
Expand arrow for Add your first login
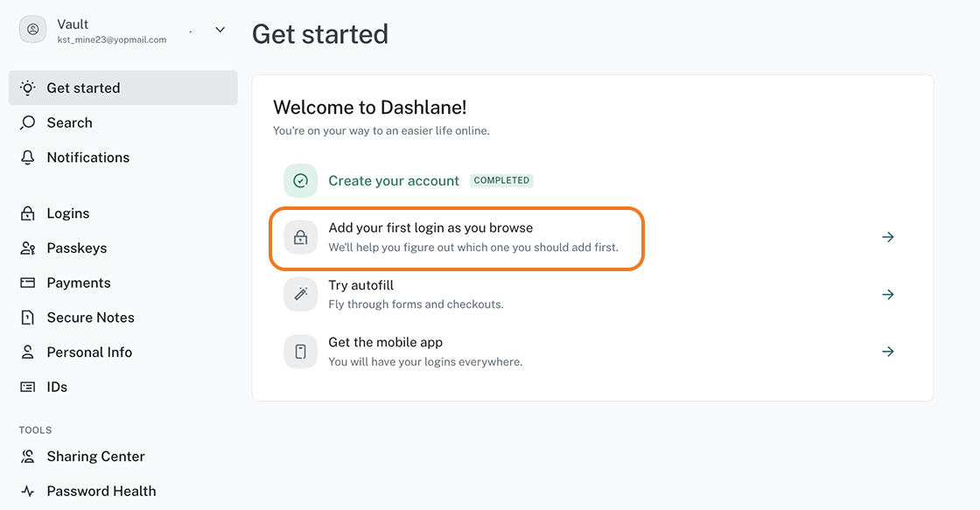pos(887,237)
